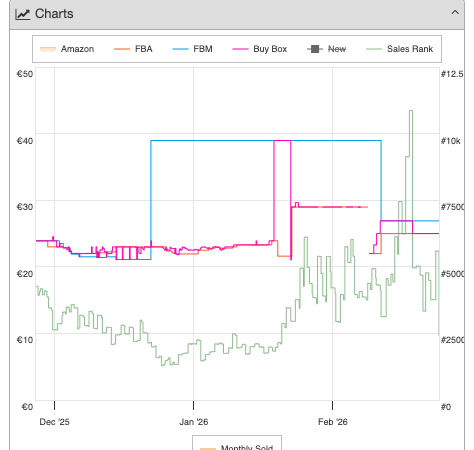Click the Charts panel title
The height and width of the screenshot is (450, 474).
click(54, 14)
